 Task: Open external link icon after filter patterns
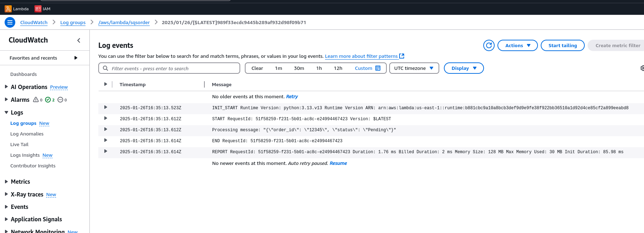402,56
